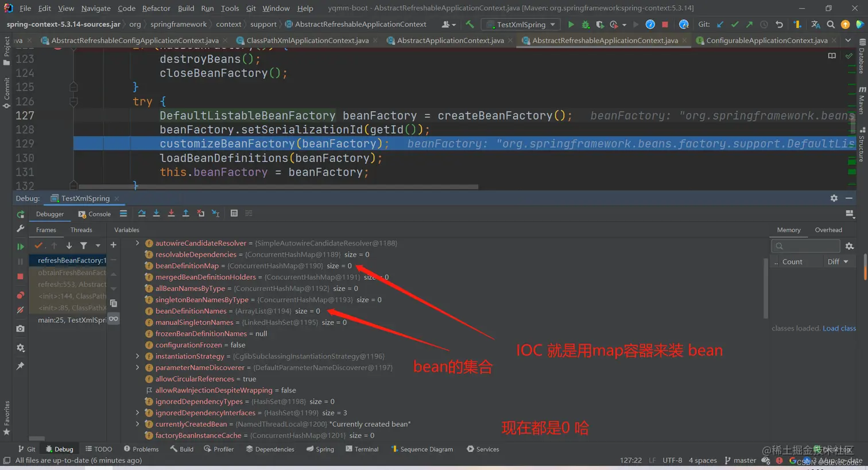Click the Rerun TestXmlSpring icon
This screenshot has width=868, height=470.
click(20, 214)
